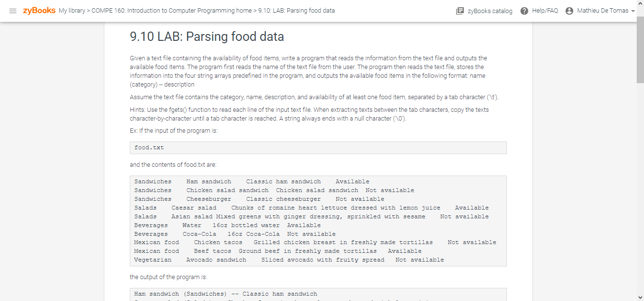Click the food.txt contents code block
644x301 pixels.
coord(318,221)
